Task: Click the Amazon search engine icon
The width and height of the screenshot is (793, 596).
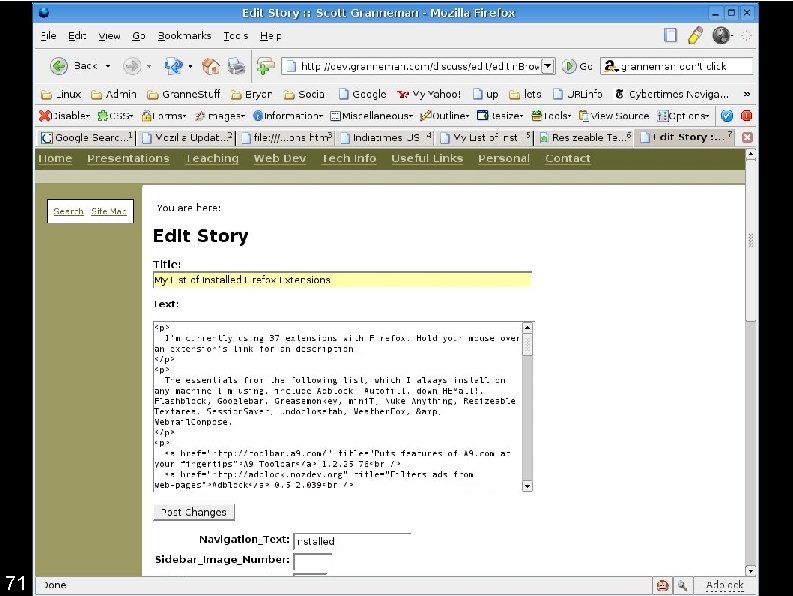Action: 610,66
